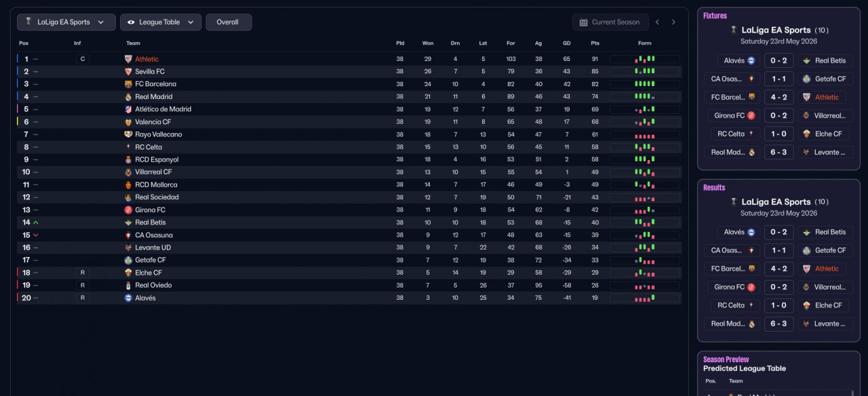Click Real Oviedo's -58 goal difference
The height and width of the screenshot is (396, 868).
[567, 285]
